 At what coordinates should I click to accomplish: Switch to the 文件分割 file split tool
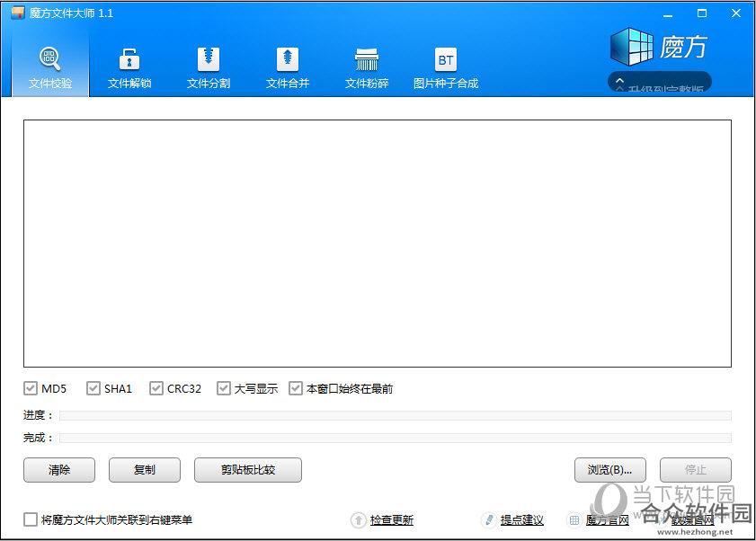click(x=209, y=67)
